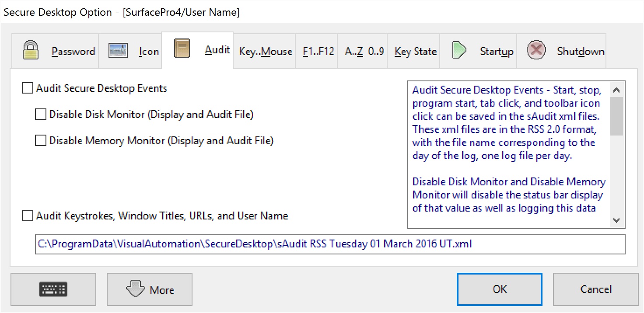Enable Audit Secure Desktop Events checkbox
This screenshot has width=644, height=313.
(x=28, y=89)
